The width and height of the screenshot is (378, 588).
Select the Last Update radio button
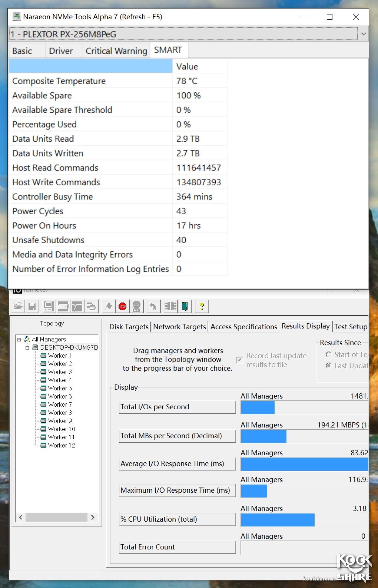pos(328,366)
